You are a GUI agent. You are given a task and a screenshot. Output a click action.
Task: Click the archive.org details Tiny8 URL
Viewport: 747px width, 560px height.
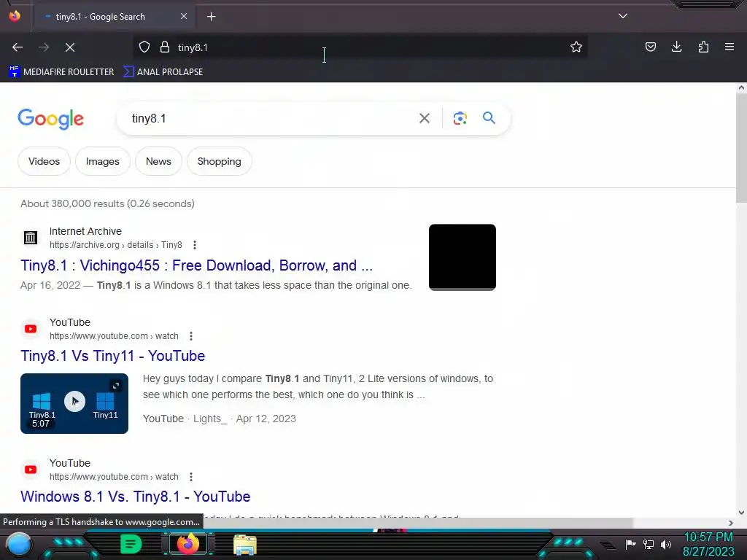pyautogui.click(x=116, y=245)
